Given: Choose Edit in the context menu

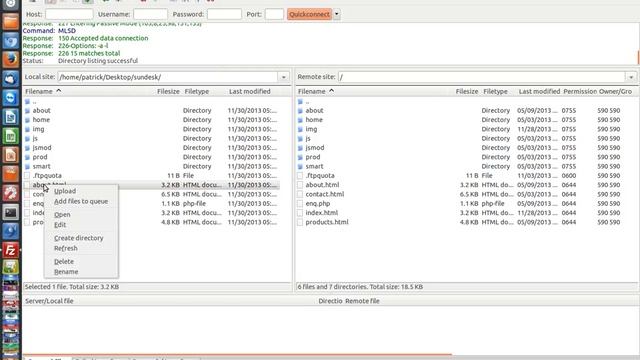Looking at the screenshot, I should (60, 224).
